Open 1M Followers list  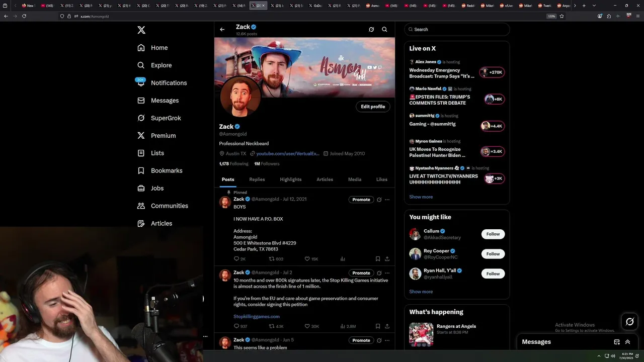pos(267,164)
